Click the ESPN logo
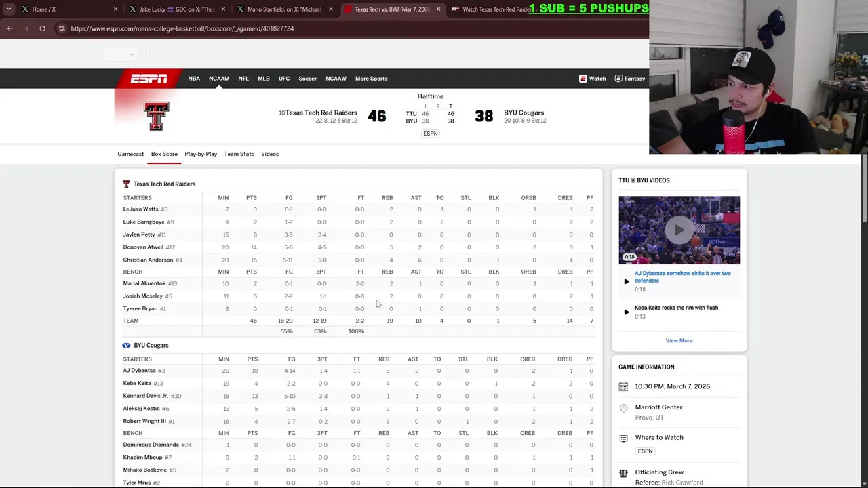Screen dimensions: 868x488 click(x=149, y=79)
